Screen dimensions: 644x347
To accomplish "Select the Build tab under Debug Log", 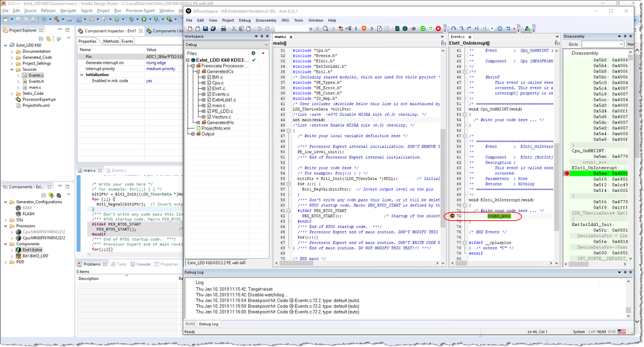I will 190,324.
